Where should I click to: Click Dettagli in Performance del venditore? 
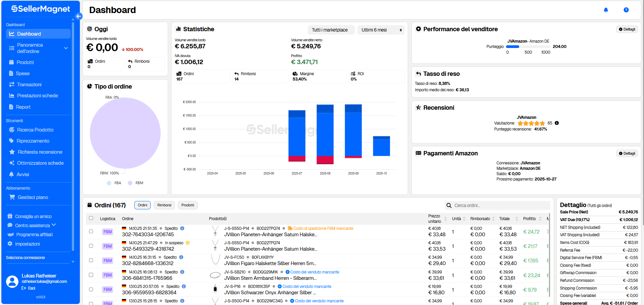tap(627, 29)
